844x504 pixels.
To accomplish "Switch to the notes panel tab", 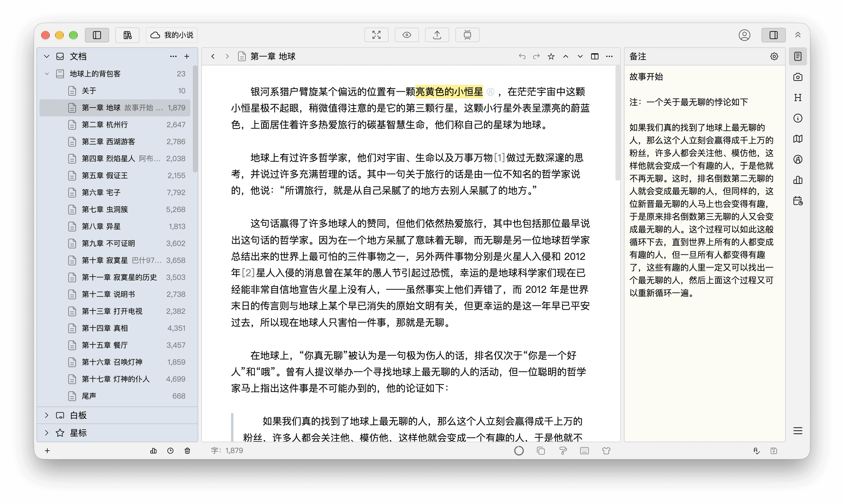I will [798, 56].
